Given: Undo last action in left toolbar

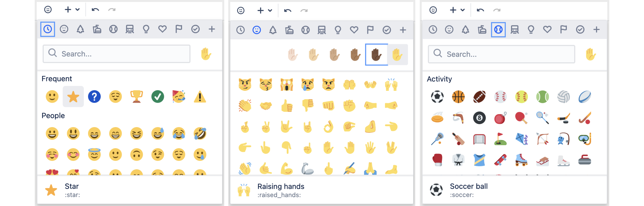Looking at the screenshot, I should [95, 9].
